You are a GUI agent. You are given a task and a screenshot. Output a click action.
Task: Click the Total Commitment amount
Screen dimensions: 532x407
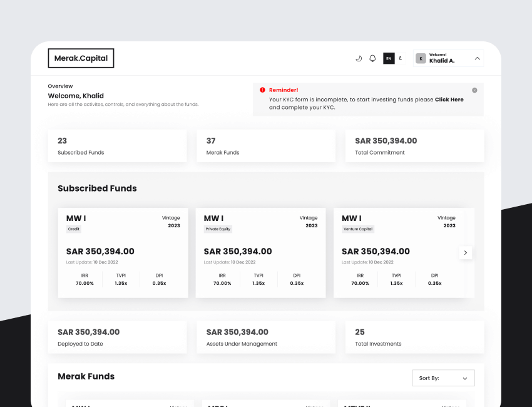pyautogui.click(x=386, y=141)
